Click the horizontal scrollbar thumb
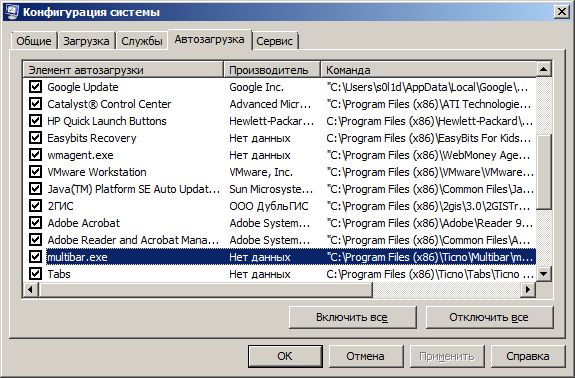Viewport: 575px width, 378px height. tap(205, 290)
